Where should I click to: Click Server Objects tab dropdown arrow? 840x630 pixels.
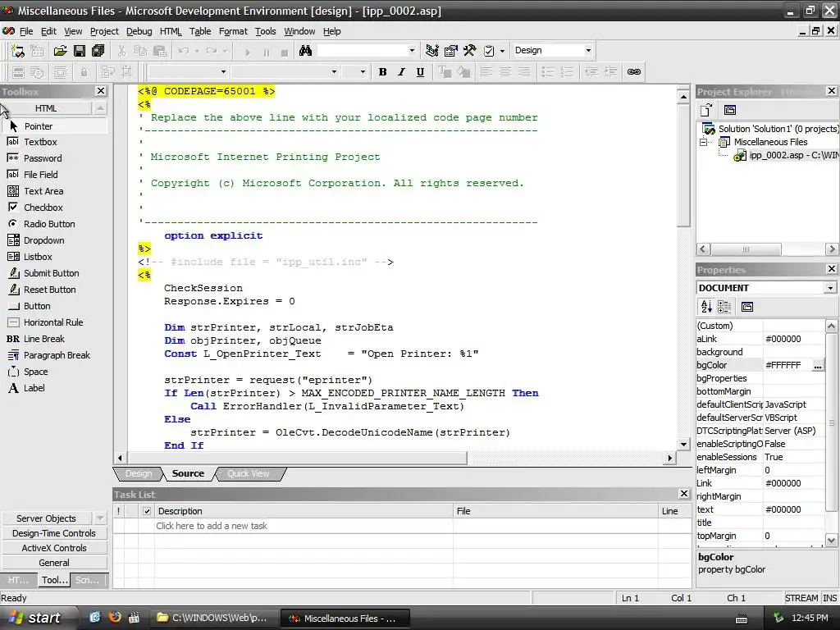point(99,518)
